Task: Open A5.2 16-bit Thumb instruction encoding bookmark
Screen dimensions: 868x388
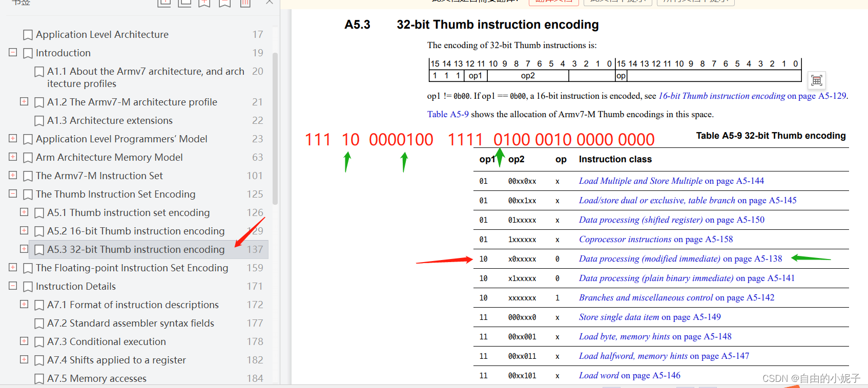Action: point(136,231)
